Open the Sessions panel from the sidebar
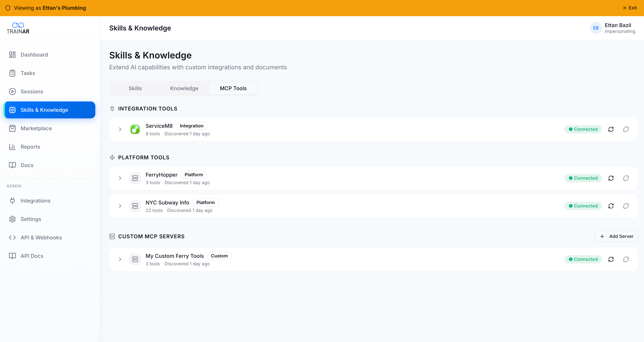The width and height of the screenshot is (644, 342). click(32, 91)
